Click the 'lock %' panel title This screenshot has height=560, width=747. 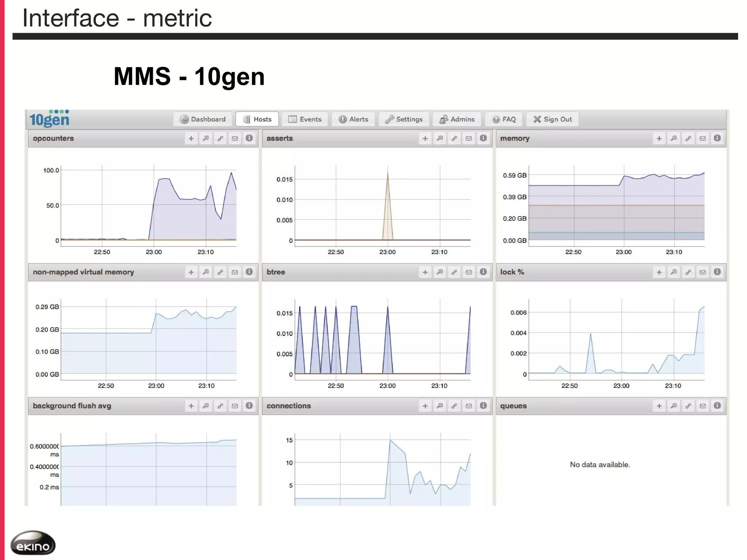click(x=512, y=272)
